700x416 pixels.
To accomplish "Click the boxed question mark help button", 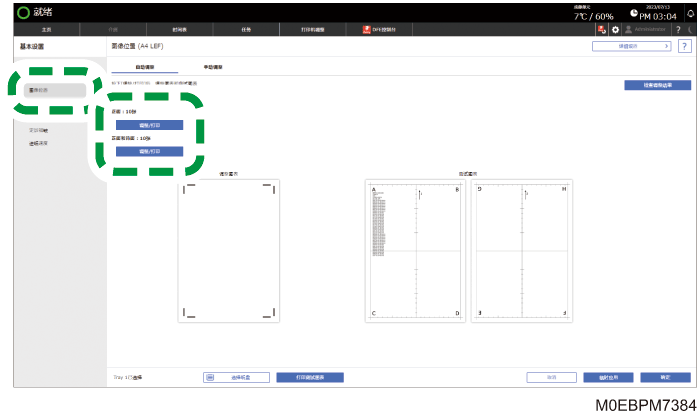I will pyautogui.click(x=684, y=46).
